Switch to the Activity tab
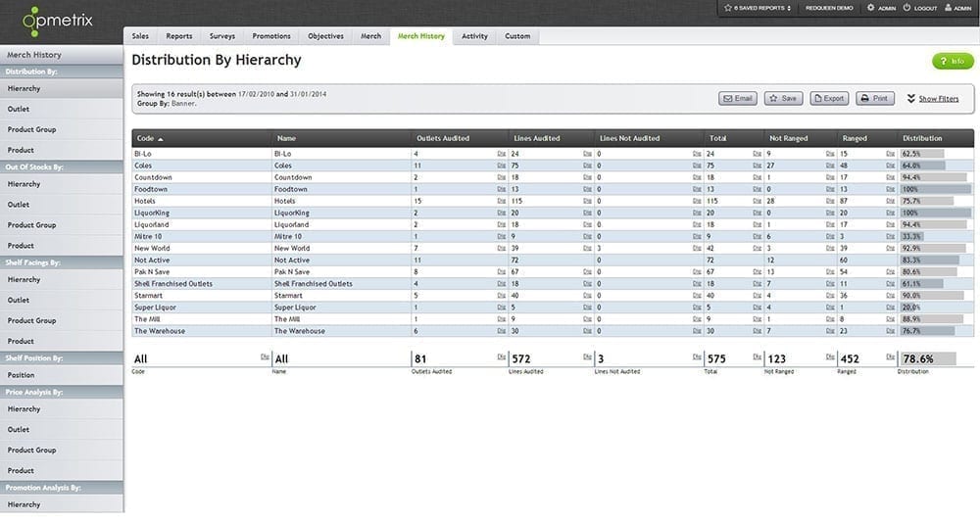This screenshot has width=980, height=522. click(x=474, y=36)
